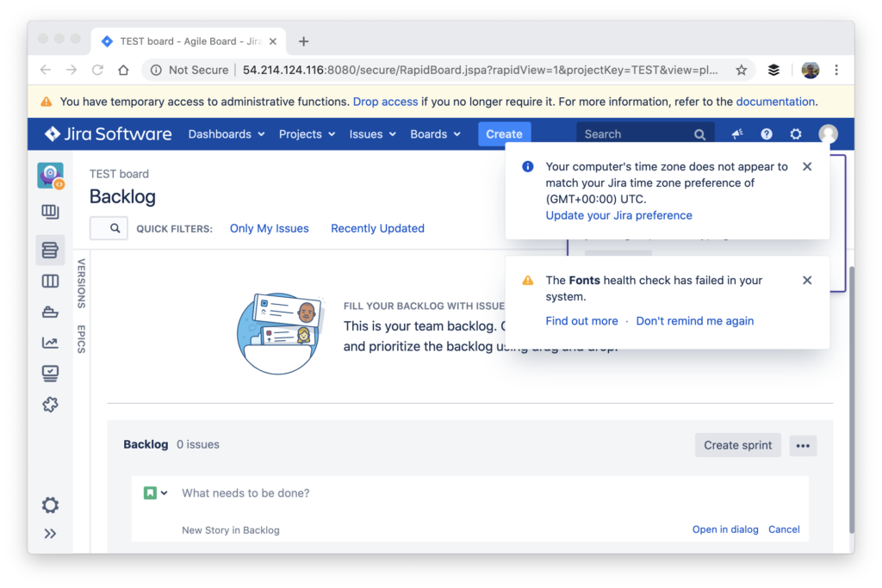Open Project settings gear in sidebar
Image resolution: width=882 pixels, height=588 pixels.
click(50, 504)
